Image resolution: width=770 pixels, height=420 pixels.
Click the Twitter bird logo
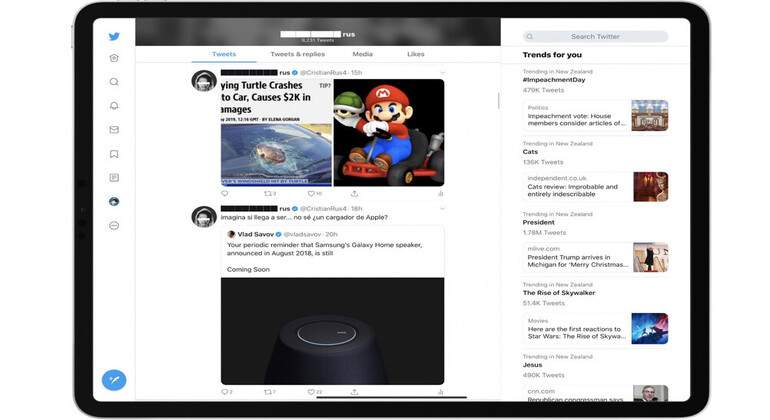tap(114, 36)
